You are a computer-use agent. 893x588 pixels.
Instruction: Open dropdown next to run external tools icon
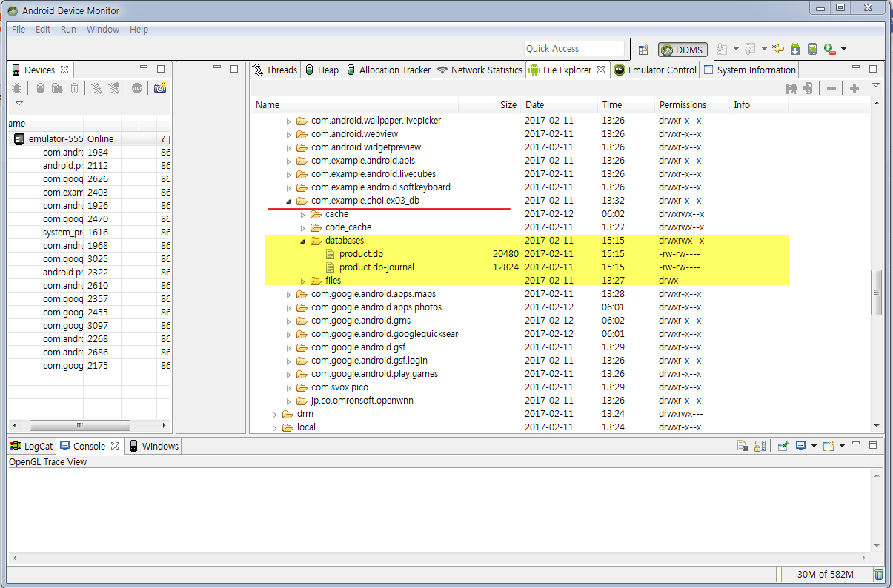(x=843, y=50)
